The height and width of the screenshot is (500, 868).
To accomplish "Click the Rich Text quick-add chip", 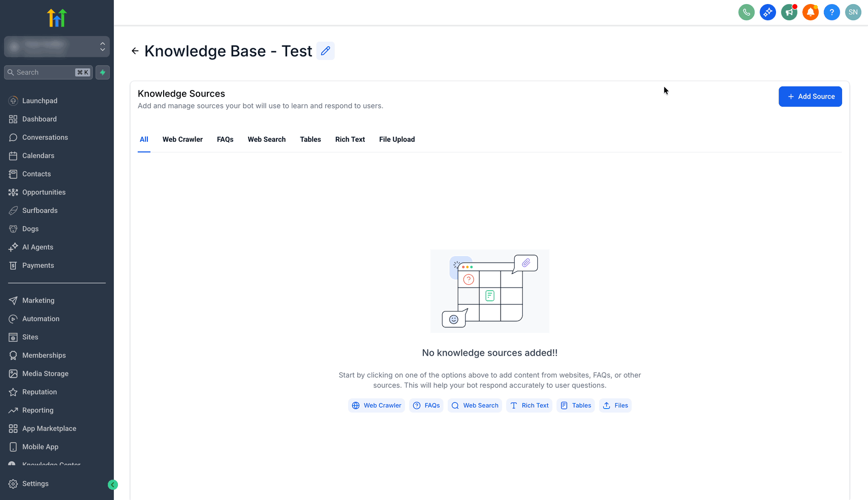I will [529, 405].
